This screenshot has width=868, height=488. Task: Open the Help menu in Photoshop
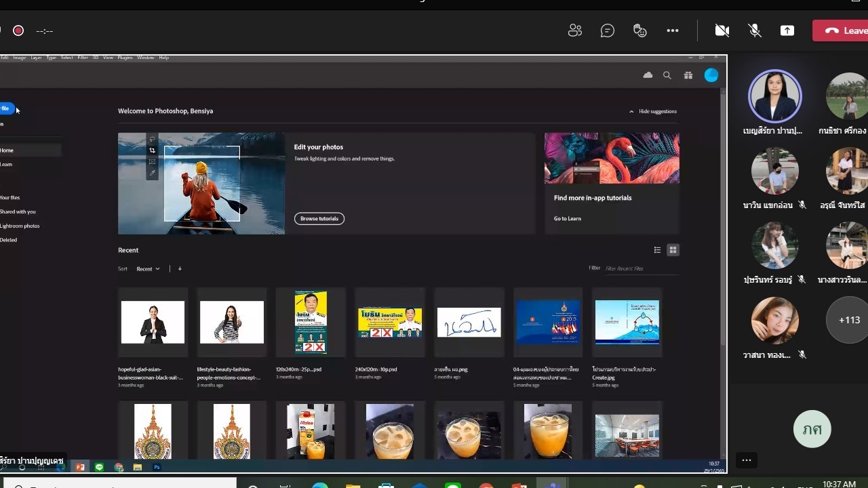pos(163,58)
